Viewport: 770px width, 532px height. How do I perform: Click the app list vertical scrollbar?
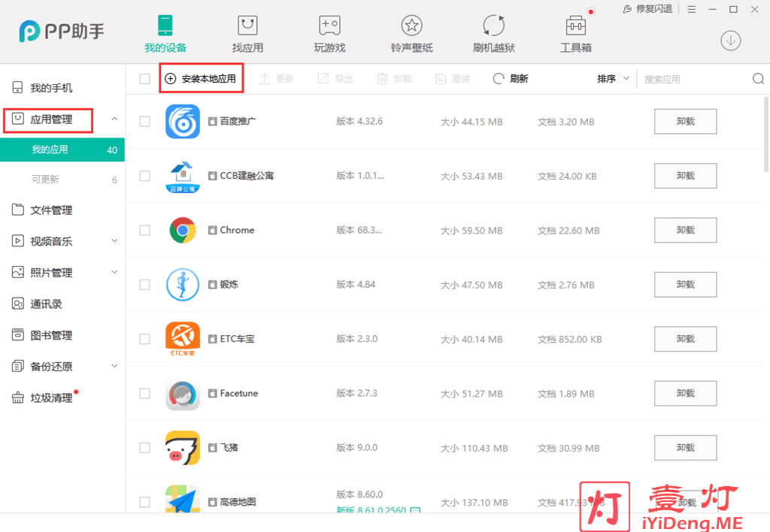766,135
